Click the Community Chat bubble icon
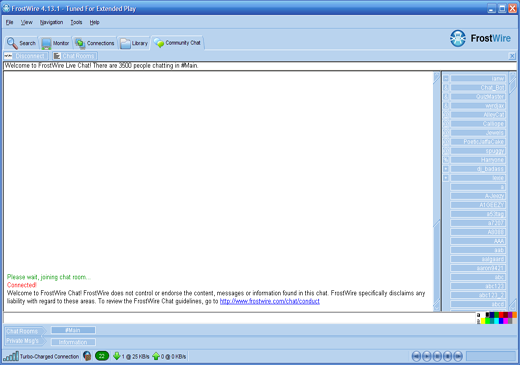 [159, 43]
